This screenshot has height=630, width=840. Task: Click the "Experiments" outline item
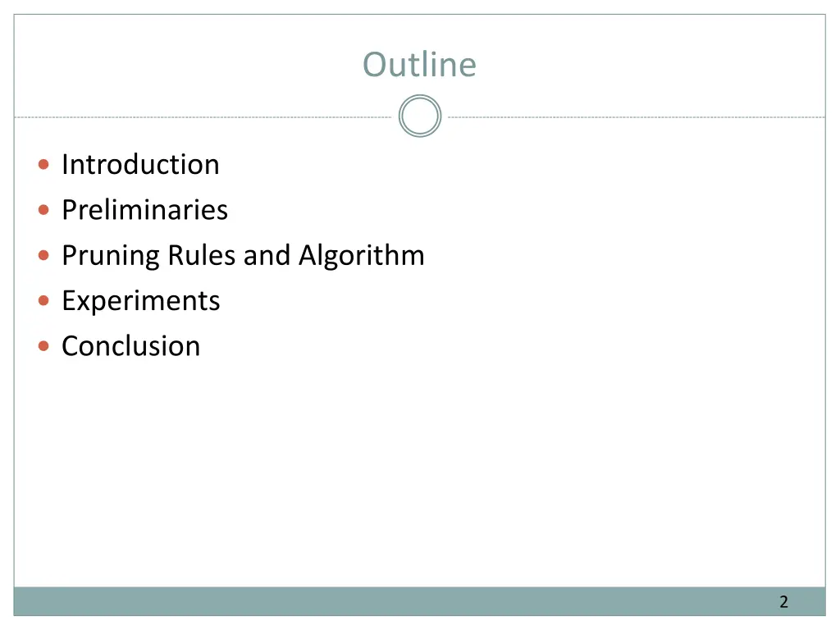(141, 302)
